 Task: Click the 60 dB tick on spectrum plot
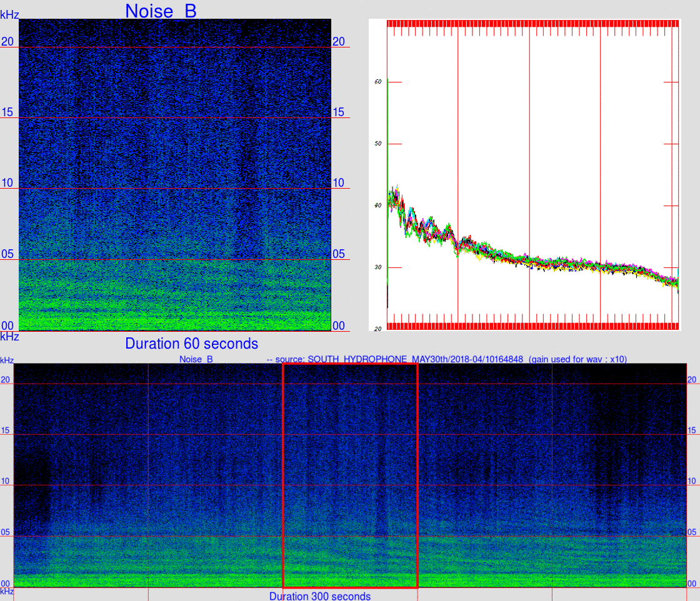pos(378,82)
